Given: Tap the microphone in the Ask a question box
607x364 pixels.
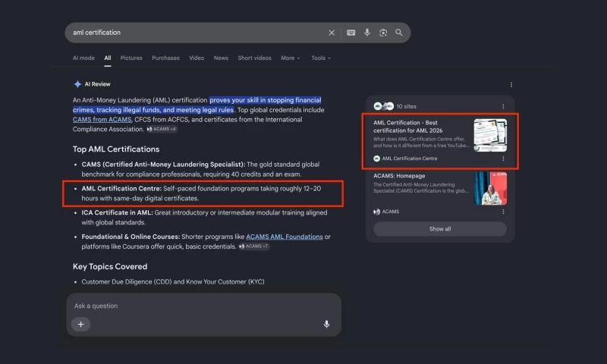Looking at the screenshot, I should pyautogui.click(x=326, y=324).
